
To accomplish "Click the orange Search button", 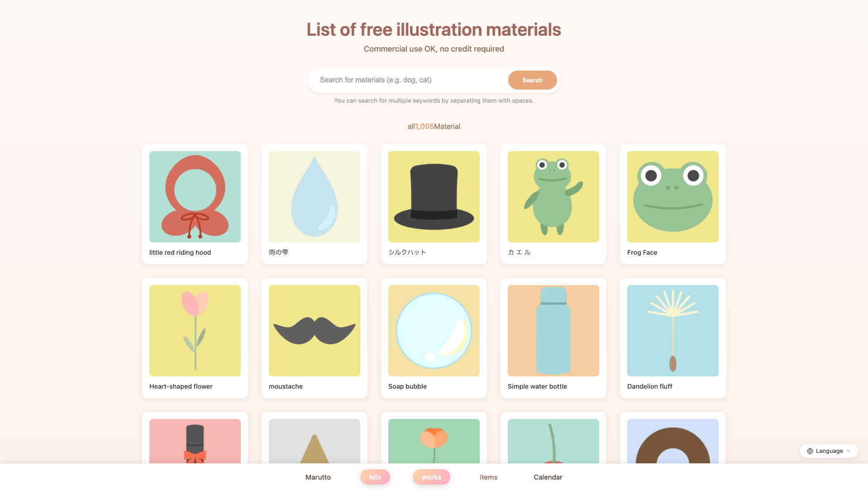I will [532, 80].
